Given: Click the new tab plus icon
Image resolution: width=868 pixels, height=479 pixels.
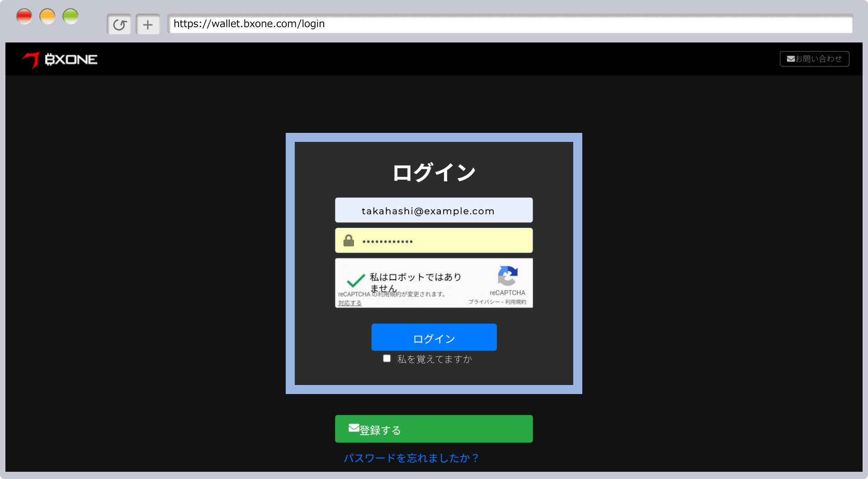Looking at the screenshot, I should click(148, 24).
